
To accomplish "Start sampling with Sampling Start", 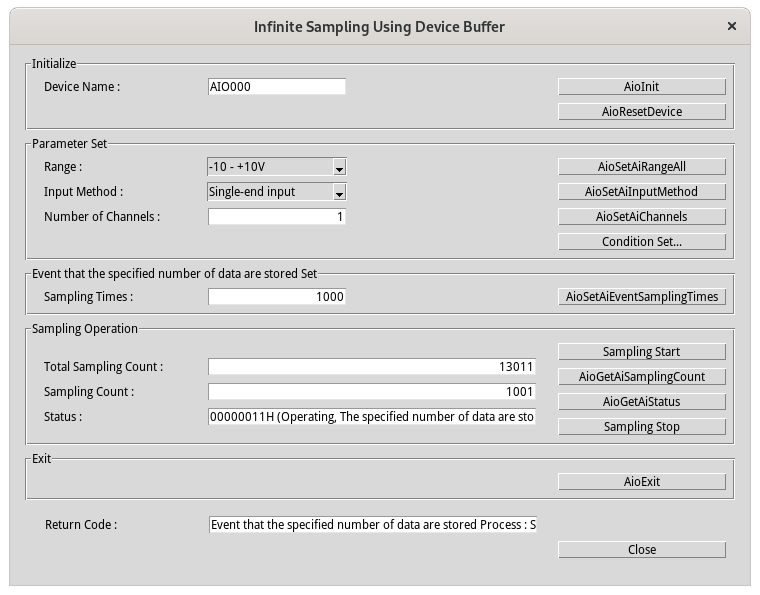I will (x=641, y=352).
